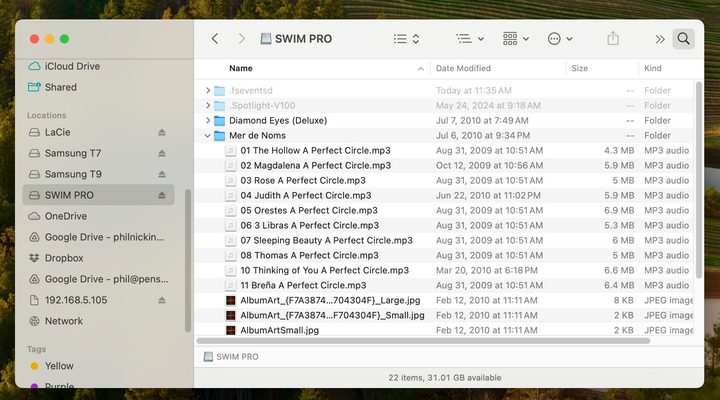Screen dimensions: 720x400
Task: Click the mp3 icon of 01 The Hollow
Action: point(231,151)
